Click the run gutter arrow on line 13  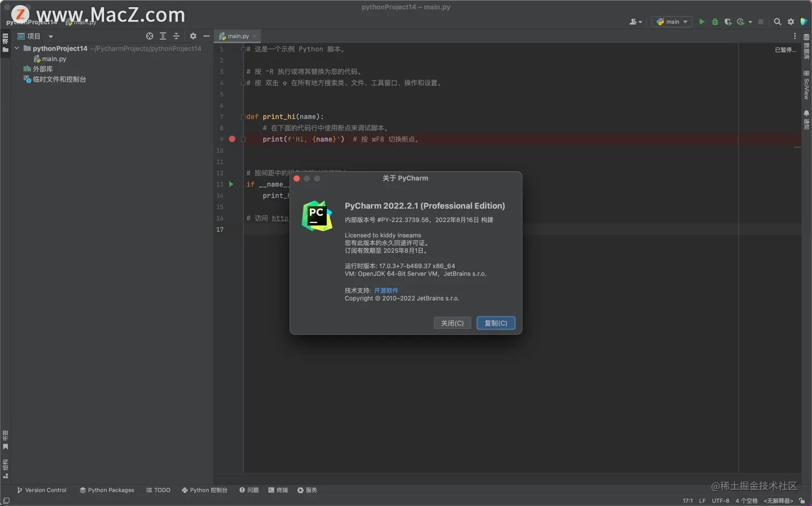pyautogui.click(x=231, y=184)
